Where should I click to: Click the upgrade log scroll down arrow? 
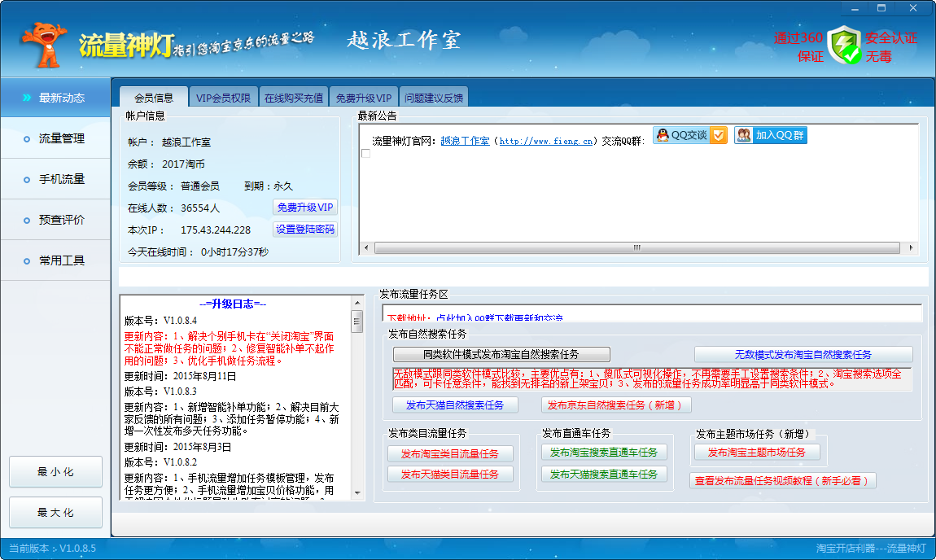[357, 493]
